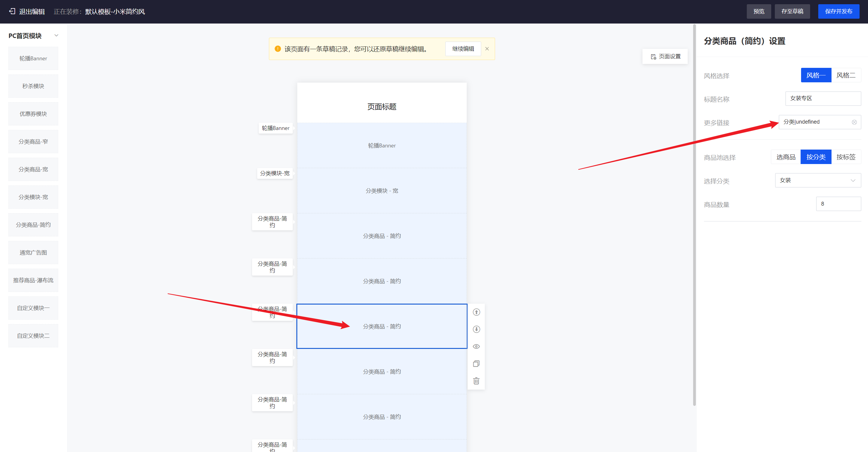Add 轮播Banner module from sidebar
The image size is (868, 452).
33,59
